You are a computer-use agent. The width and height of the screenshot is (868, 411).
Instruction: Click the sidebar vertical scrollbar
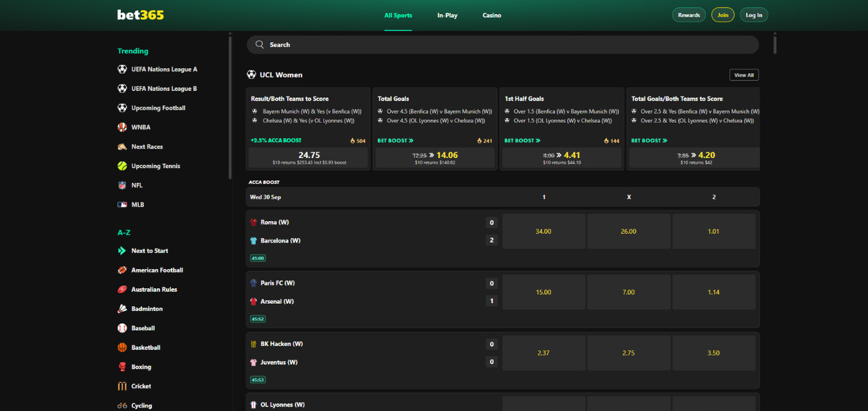point(230,107)
